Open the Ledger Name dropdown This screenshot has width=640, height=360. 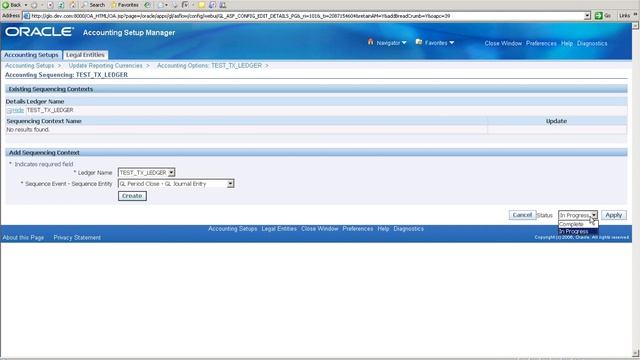(146, 173)
